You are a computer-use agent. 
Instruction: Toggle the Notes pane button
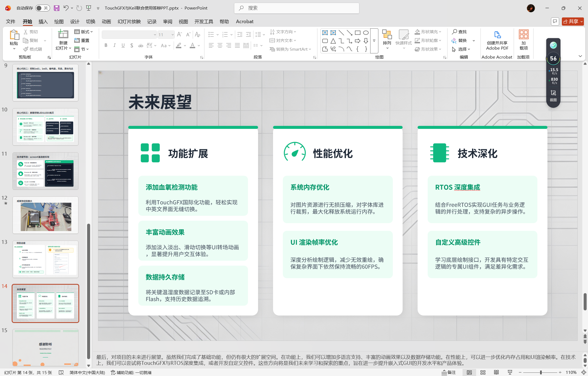point(449,372)
